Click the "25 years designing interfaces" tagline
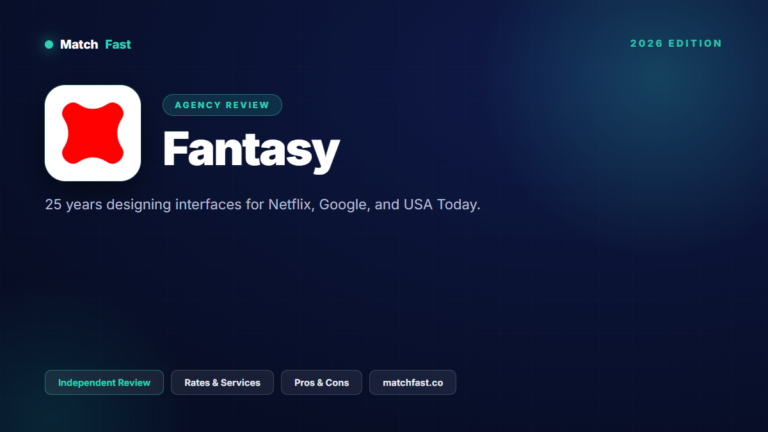 click(x=263, y=204)
